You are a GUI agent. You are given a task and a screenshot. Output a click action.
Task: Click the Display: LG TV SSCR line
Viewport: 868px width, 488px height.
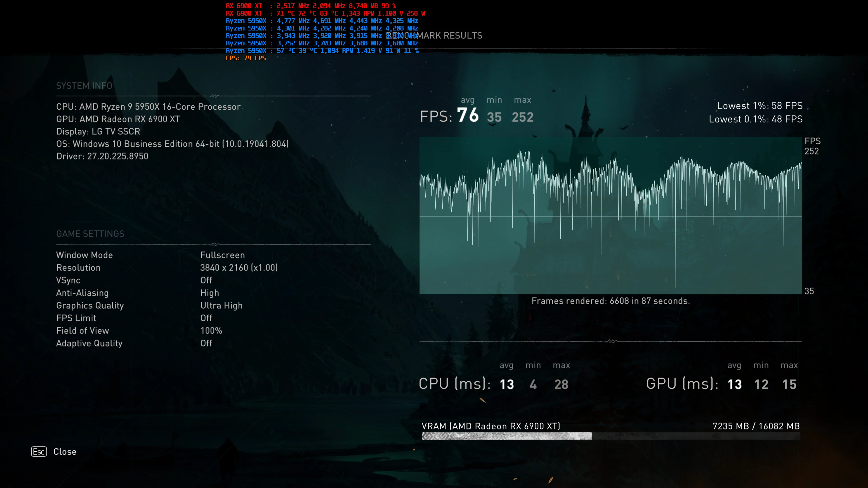(98, 131)
